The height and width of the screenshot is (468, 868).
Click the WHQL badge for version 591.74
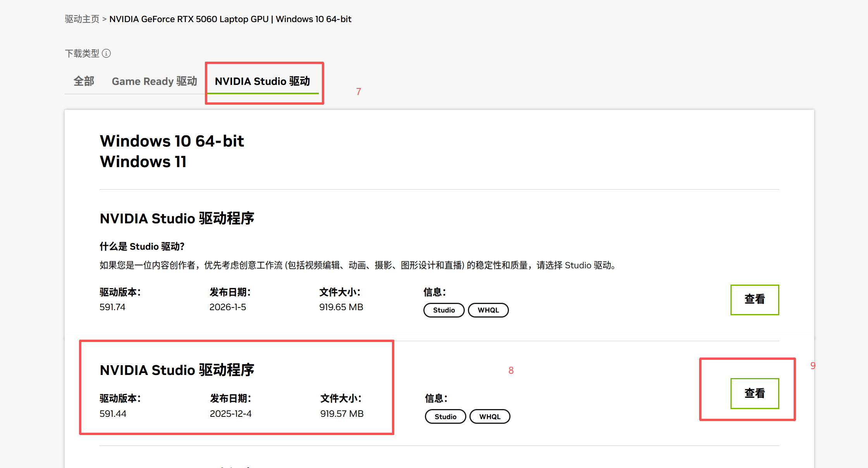(488, 310)
